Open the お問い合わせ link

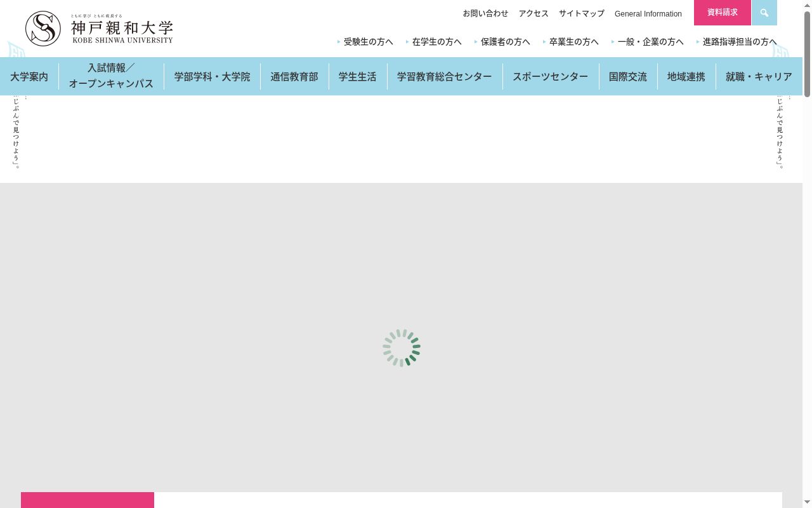coord(485,13)
